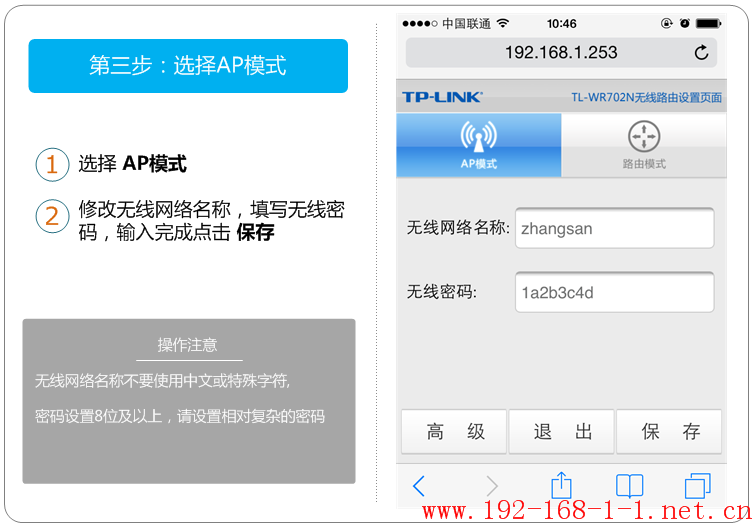Click the router arrows icon above 路由模式
The image size is (755, 526).
[x=644, y=136]
